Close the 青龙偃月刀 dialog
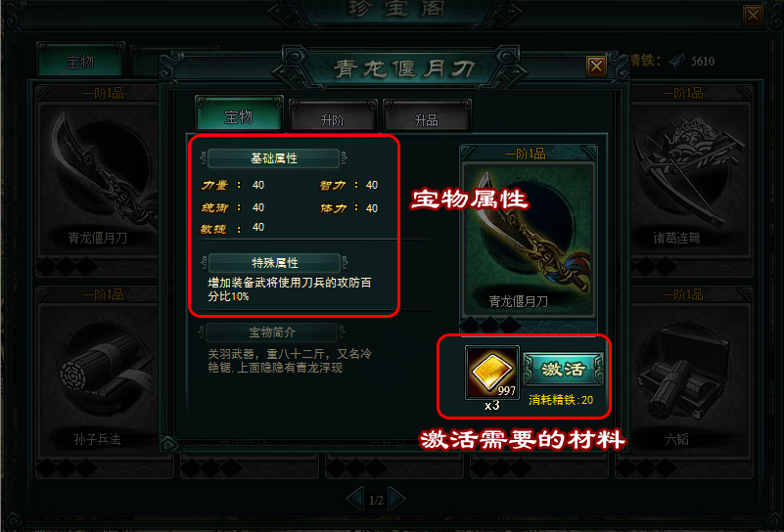 click(596, 66)
